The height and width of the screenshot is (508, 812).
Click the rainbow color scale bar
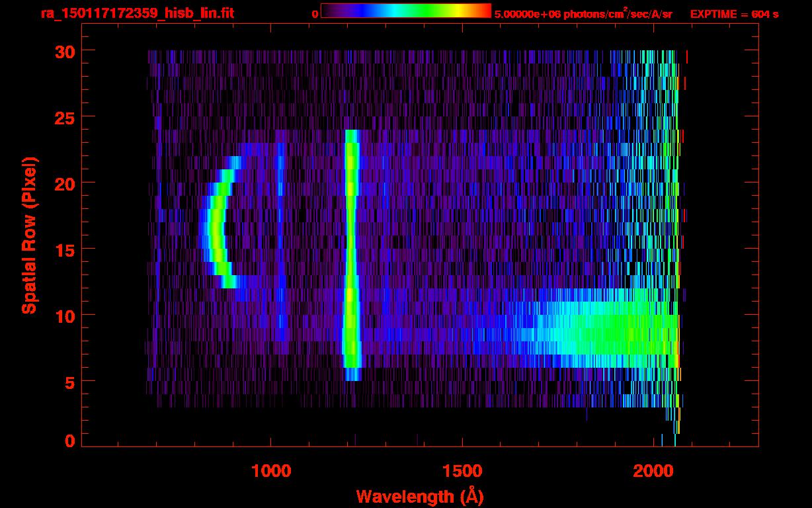[406, 11]
